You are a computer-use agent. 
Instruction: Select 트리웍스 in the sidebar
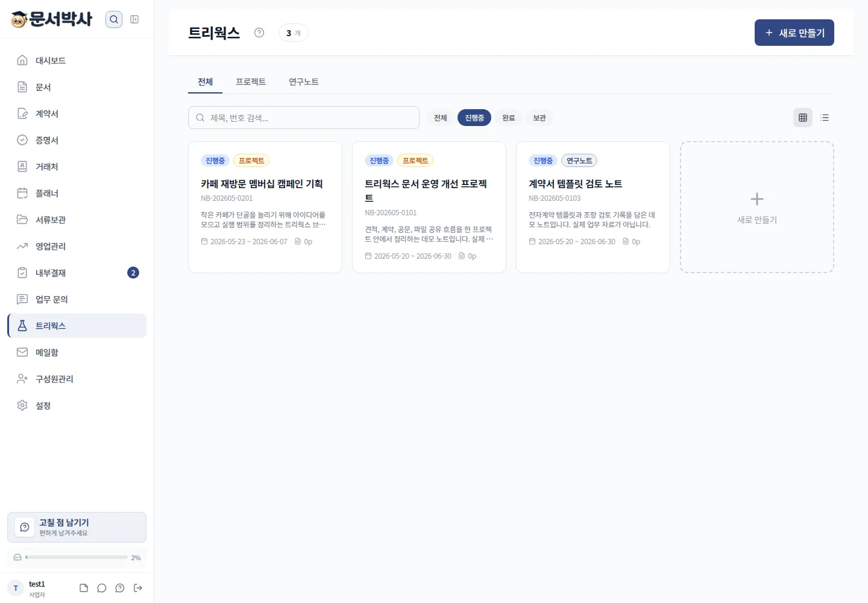click(77, 326)
